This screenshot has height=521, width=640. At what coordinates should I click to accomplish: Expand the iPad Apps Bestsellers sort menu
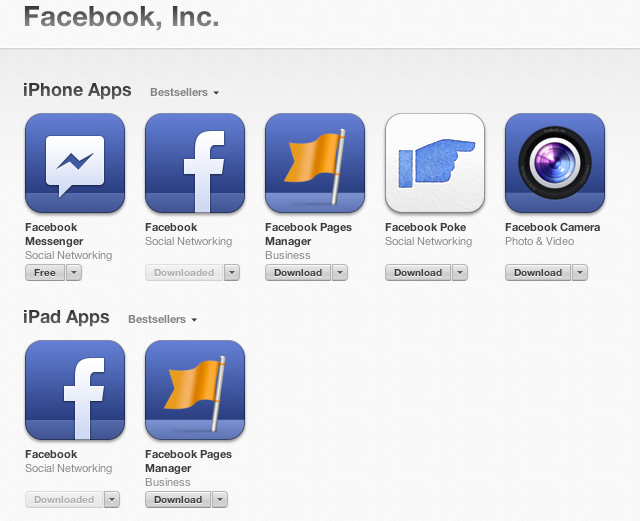coord(162,319)
